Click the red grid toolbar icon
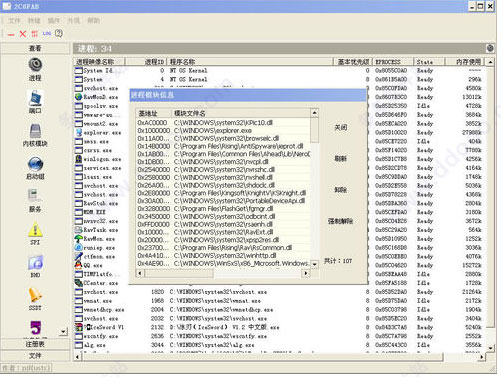The image size is (501, 377). [35, 34]
